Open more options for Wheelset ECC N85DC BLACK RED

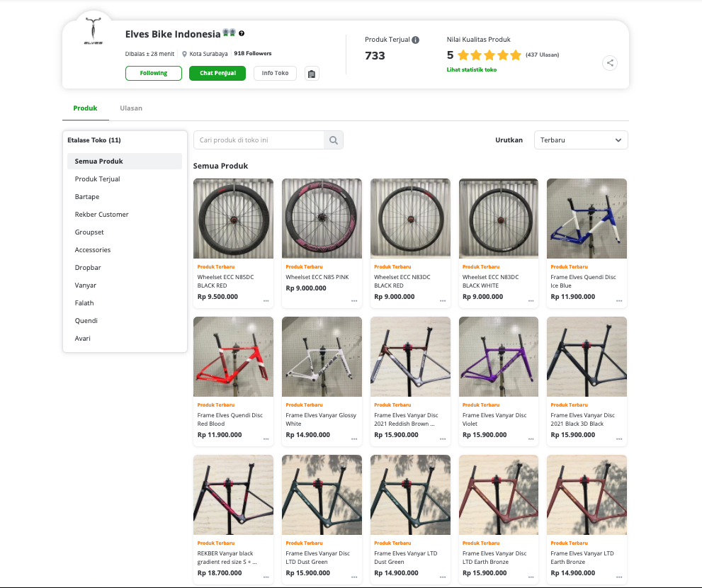266,301
